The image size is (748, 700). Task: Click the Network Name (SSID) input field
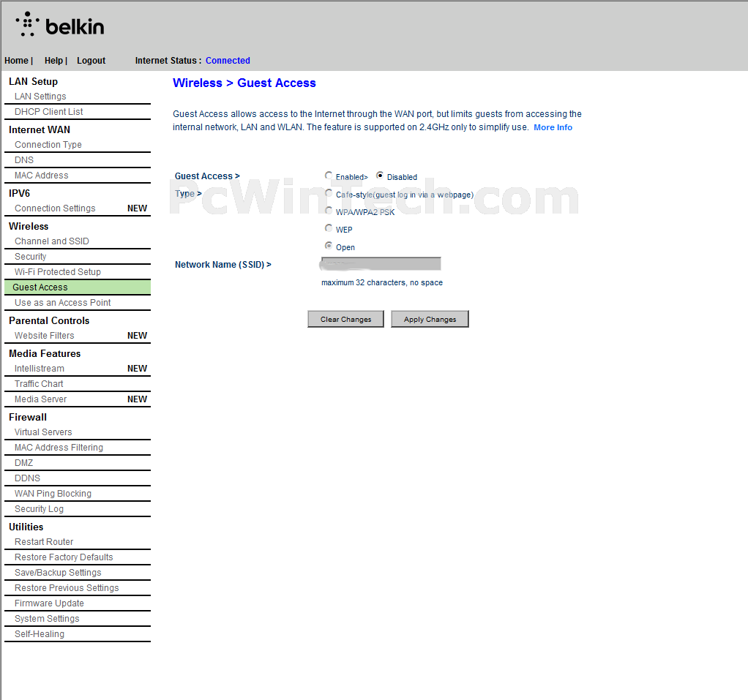(381, 264)
